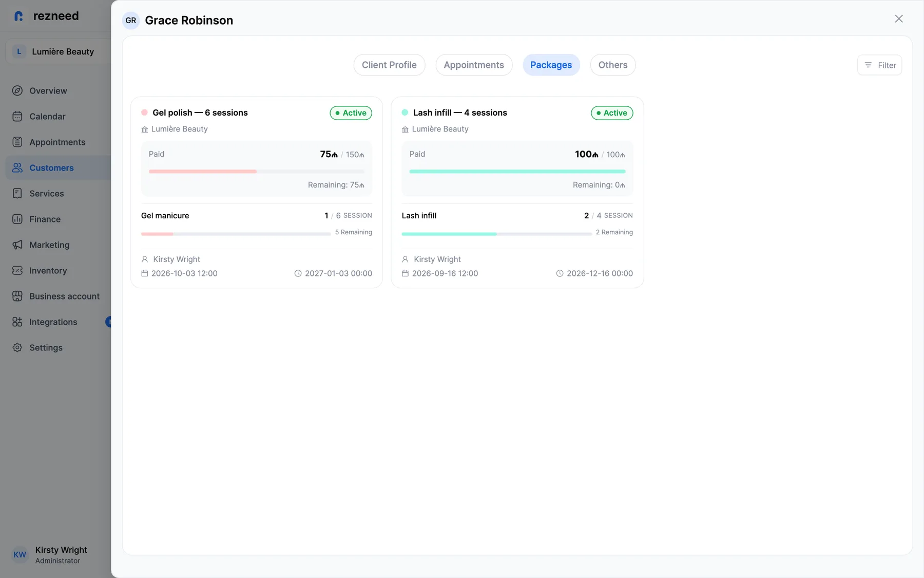Screen dimensions: 924x578
Task: Switch to the Appointments tab in client panel
Action: click(x=474, y=65)
